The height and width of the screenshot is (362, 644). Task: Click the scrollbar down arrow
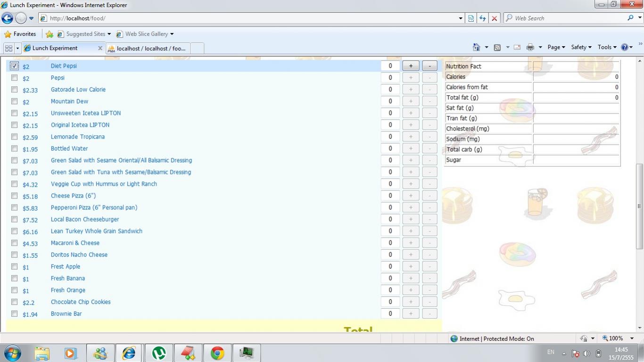pyautogui.click(x=640, y=328)
